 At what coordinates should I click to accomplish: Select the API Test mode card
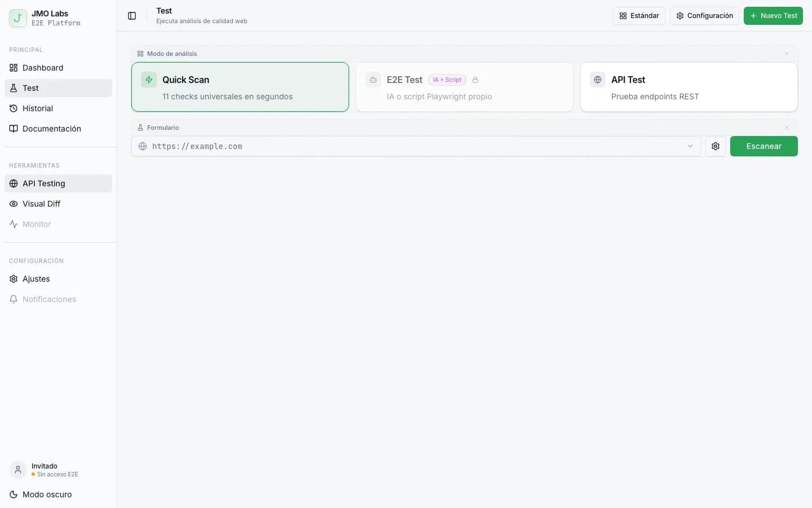(x=689, y=87)
